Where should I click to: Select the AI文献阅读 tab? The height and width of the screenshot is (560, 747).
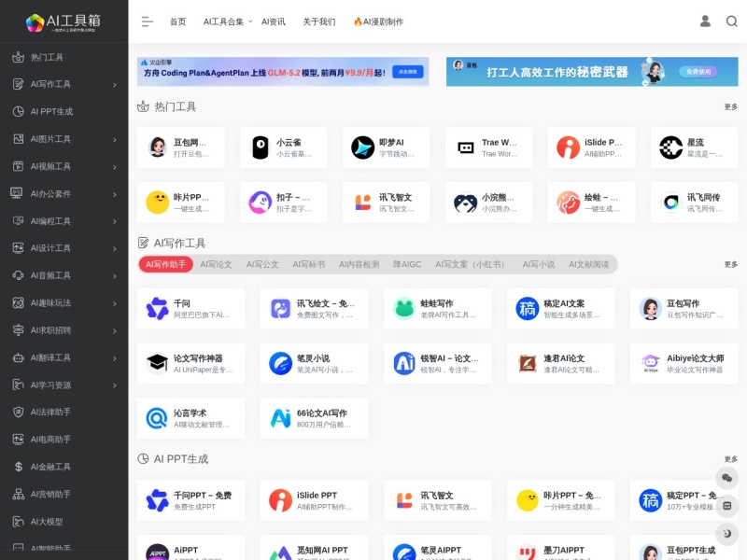tap(589, 264)
